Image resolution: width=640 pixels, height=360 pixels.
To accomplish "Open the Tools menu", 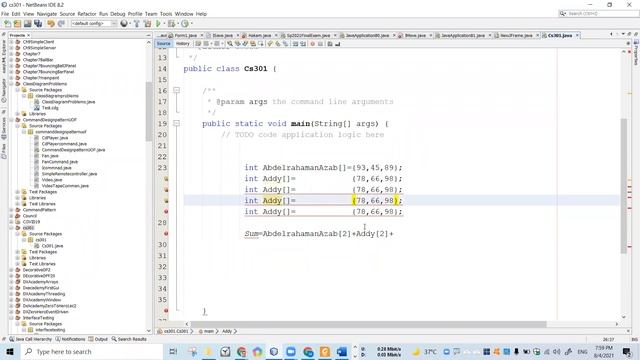I will (x=166, y=14).
